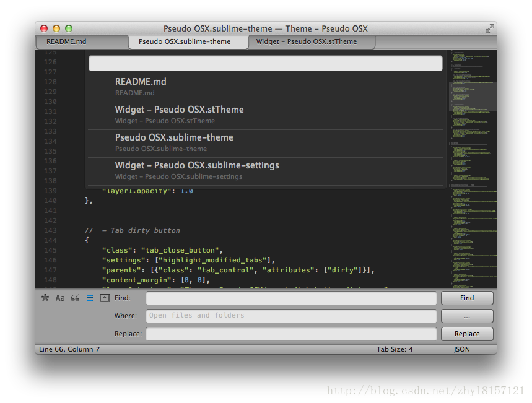Click the Goto Anything search field
The image size is (532, 403).
(x=265, y=63)
